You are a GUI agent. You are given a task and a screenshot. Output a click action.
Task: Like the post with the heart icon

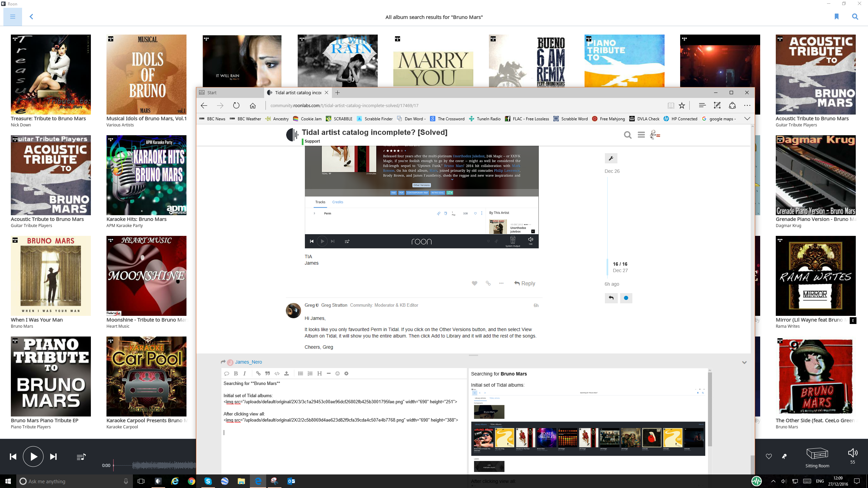tap(474, 283)
